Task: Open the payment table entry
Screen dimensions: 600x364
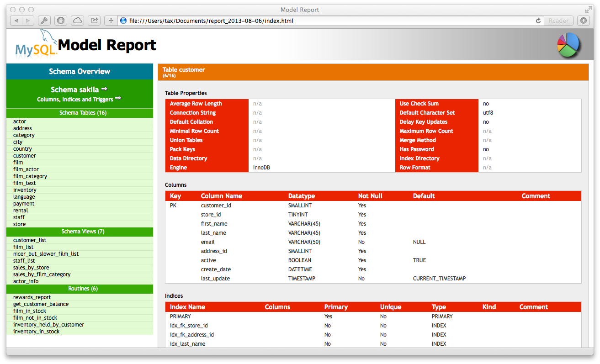Action: point(24,204)
